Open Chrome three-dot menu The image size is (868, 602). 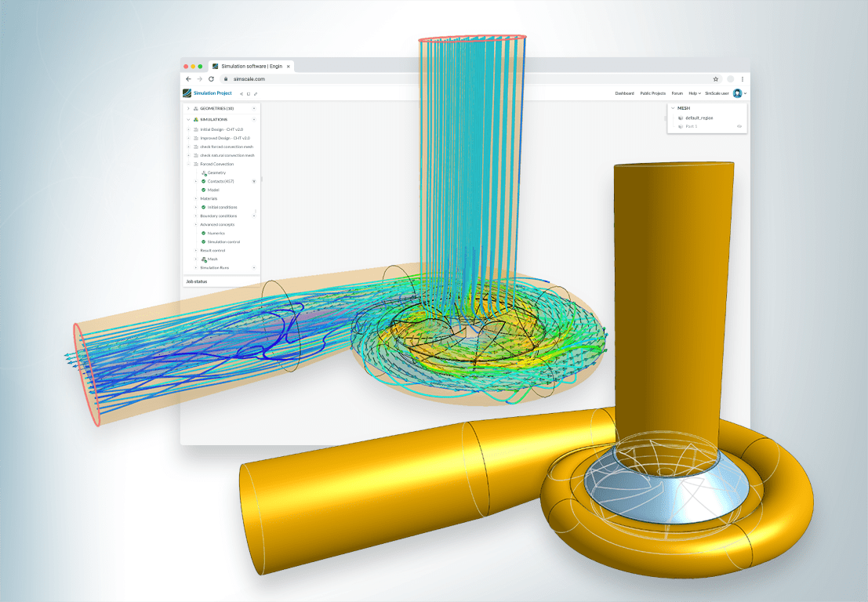point(743,79)
